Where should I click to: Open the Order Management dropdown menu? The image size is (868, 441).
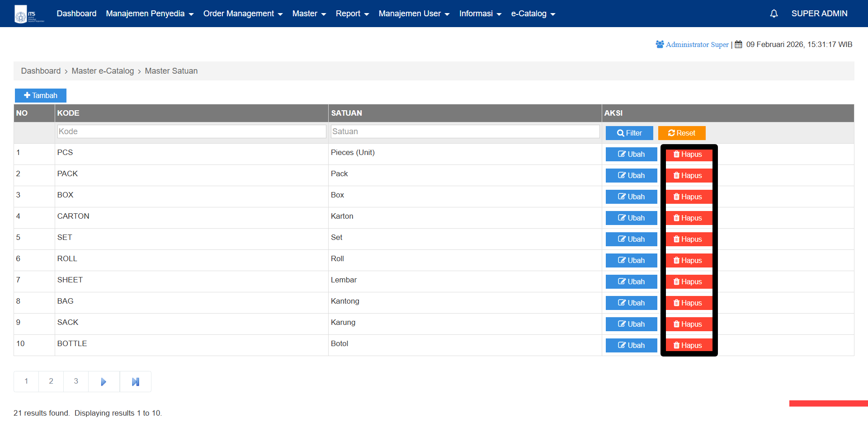243,14
